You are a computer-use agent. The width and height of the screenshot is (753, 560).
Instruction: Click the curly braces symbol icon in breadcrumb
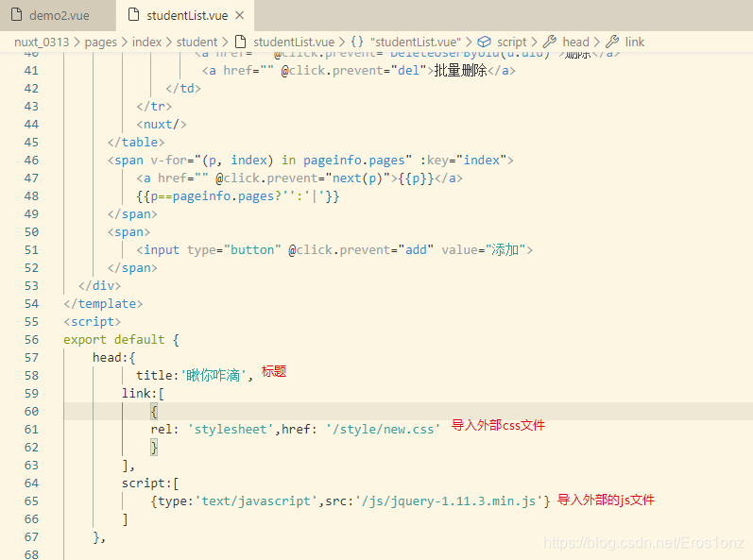357,42
